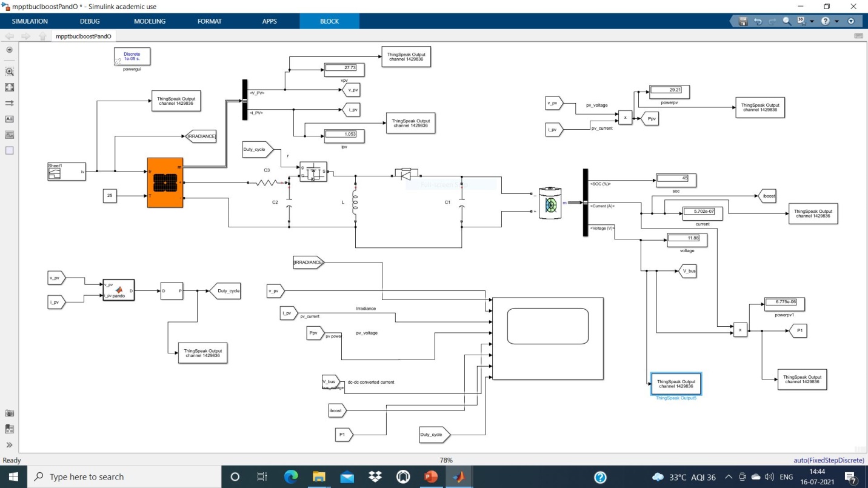Activate the Zoom In tool in left palette
The height and width of the screenshot is (488, 868).
tap(9, 72)
